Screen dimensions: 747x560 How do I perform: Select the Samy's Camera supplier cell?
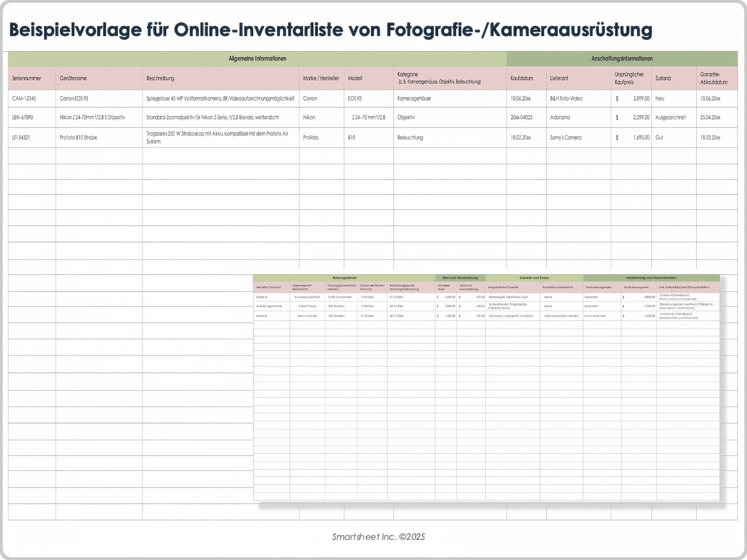coord(565,138)
